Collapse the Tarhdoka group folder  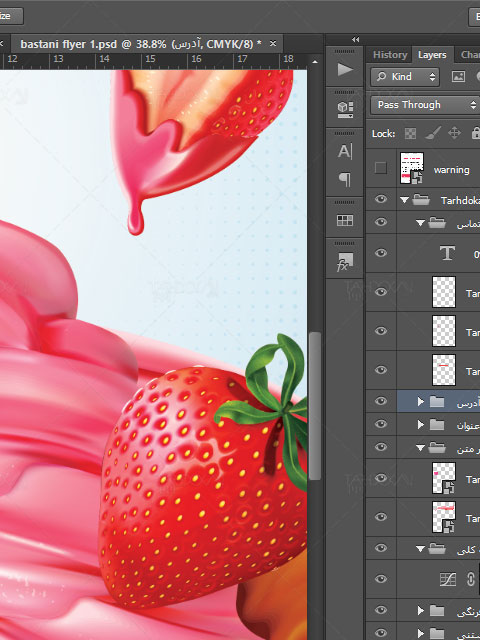(404, 200)
